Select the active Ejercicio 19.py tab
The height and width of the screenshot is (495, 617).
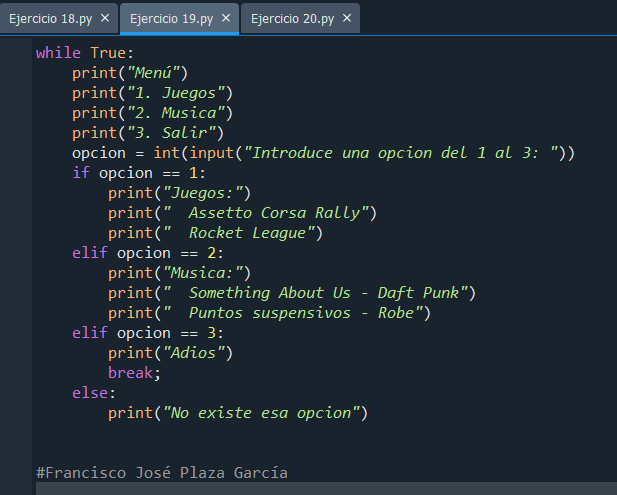(x=171, y=18)
